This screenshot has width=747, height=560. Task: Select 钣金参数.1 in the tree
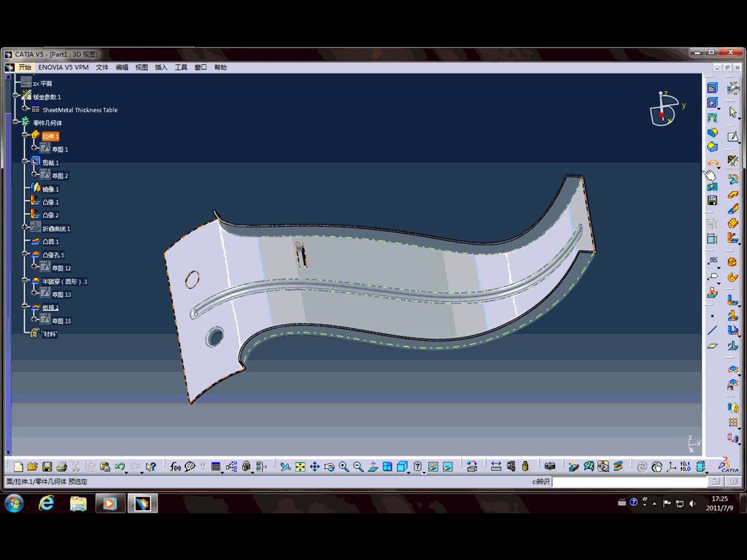pos(47,97)
